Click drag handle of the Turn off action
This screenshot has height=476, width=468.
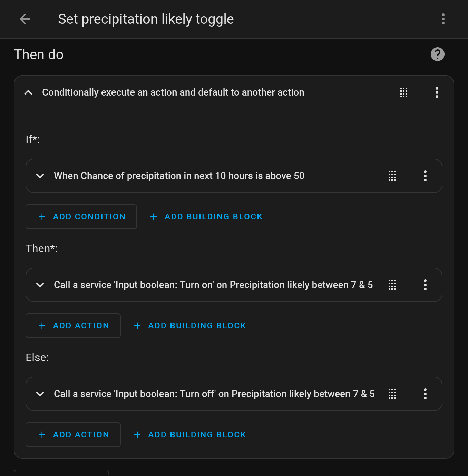[392, 394]
